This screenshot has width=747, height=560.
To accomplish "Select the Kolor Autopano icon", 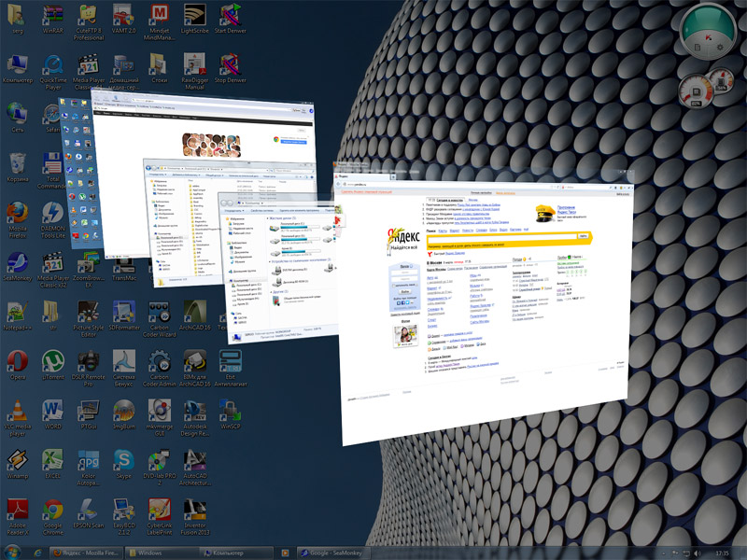I will [x=89, y=468].
